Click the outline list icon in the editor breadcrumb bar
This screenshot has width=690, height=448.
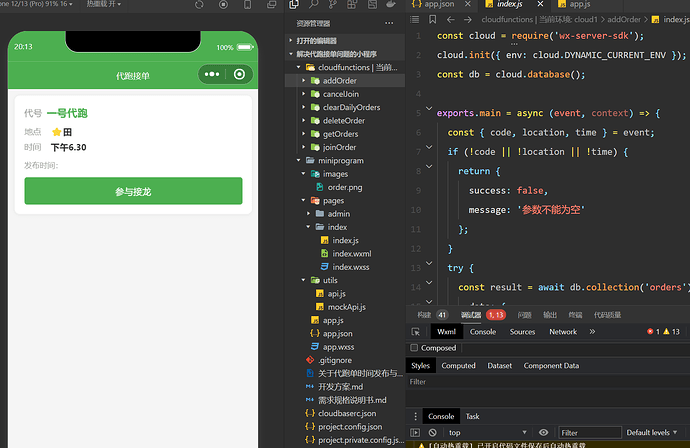(415, 19)
